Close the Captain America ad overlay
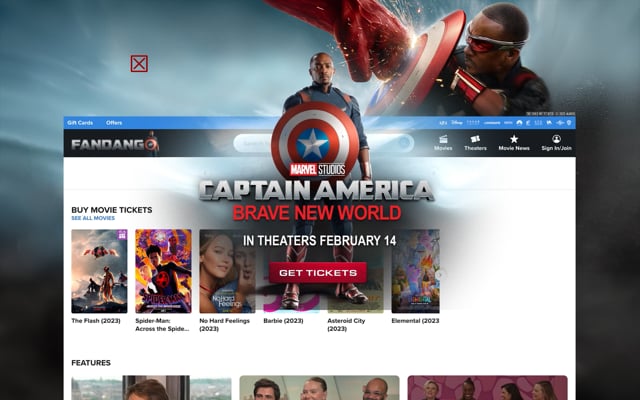This screenshot has height=400, width=640. [139, 64]
